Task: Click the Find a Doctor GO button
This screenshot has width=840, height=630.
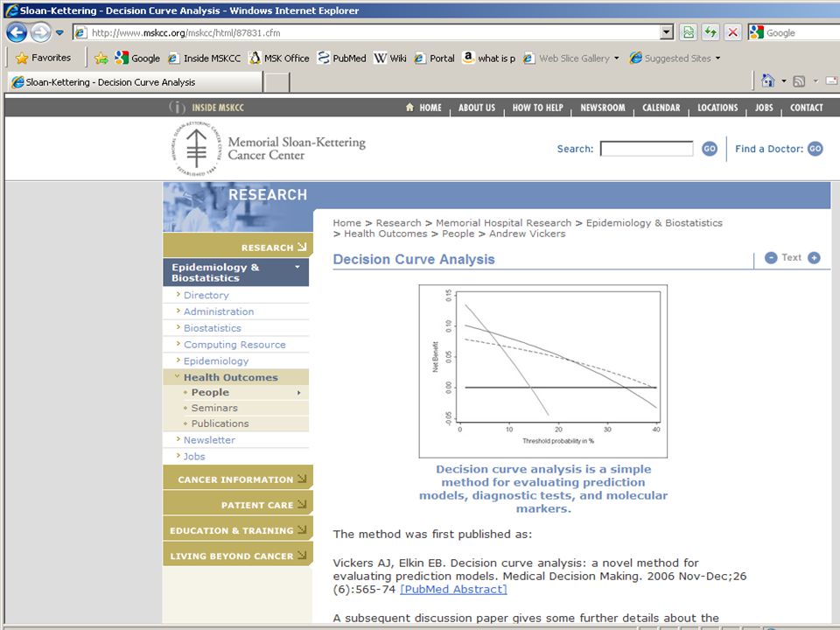Action: pyautogui.click(x=815, y=149)
